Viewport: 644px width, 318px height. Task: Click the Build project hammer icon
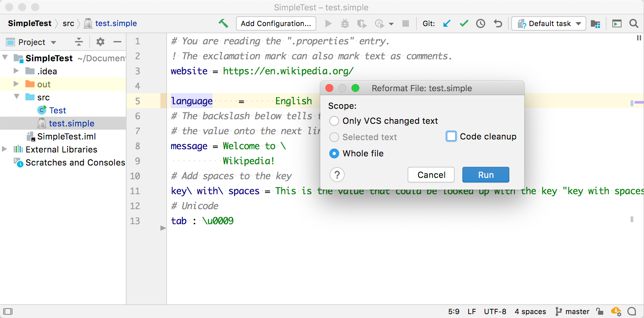(x=223, y=23)
